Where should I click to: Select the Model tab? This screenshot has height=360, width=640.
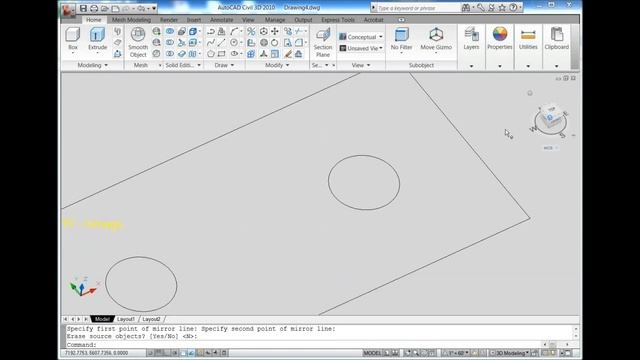tap(102, 319)
